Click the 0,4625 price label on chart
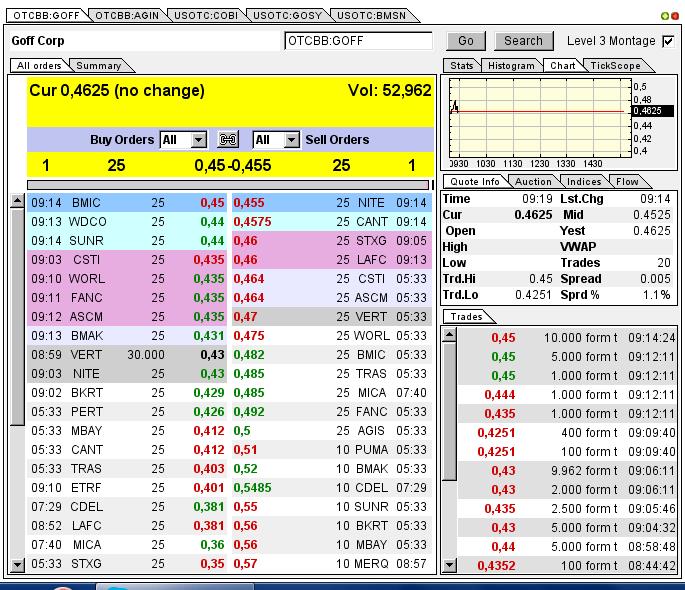The image size is (685, 590). 653,111
